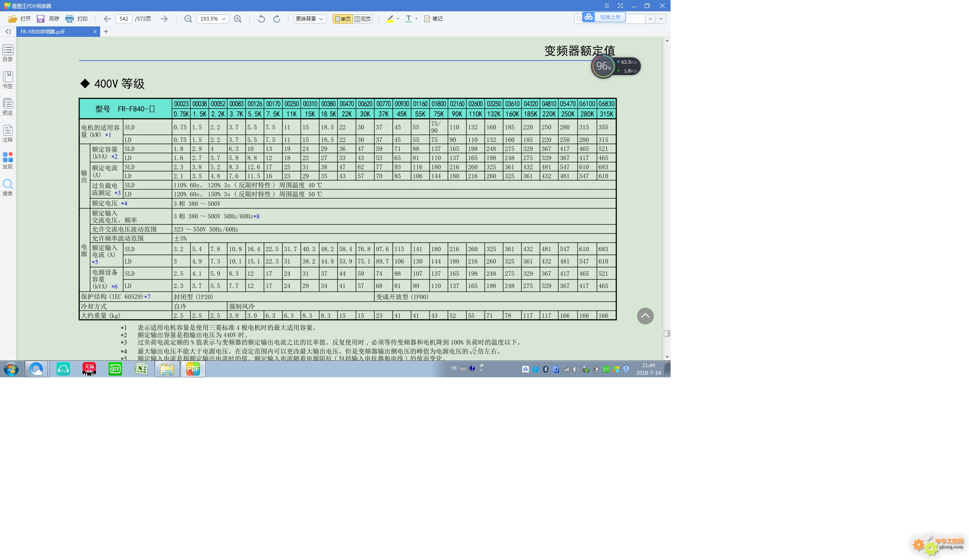Image resolution: width=969 pixels, height=560 pixels.
Task: Open the 更换背景 background dropdown
Action: (x=310, y=19)
